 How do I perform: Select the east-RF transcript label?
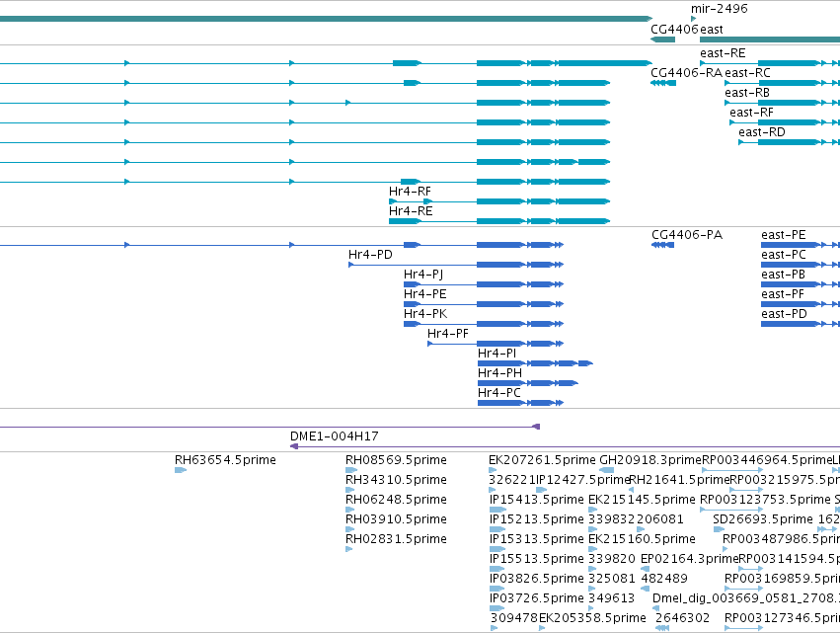pyautogui.click(x=751, y=113)
